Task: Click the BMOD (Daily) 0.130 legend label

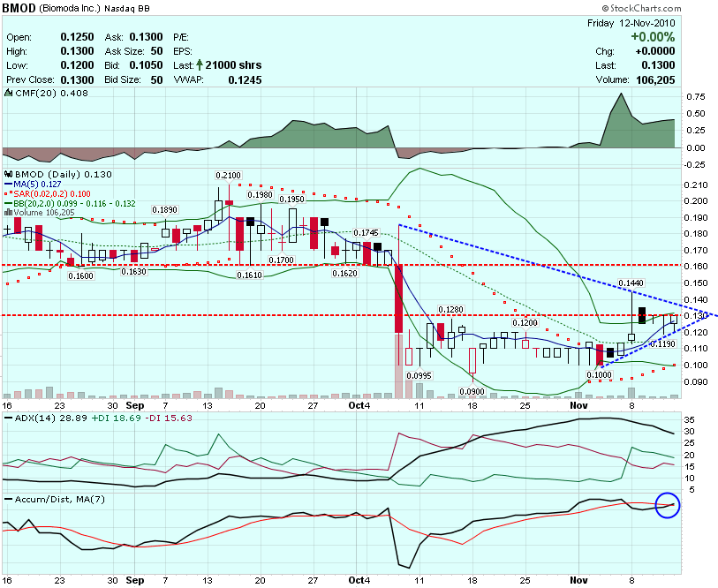Action: (x=64, y=174)
